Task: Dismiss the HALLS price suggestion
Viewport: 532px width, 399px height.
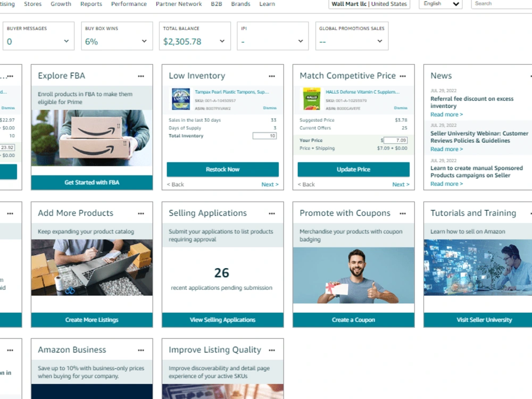Action: (x=401, y=108)
